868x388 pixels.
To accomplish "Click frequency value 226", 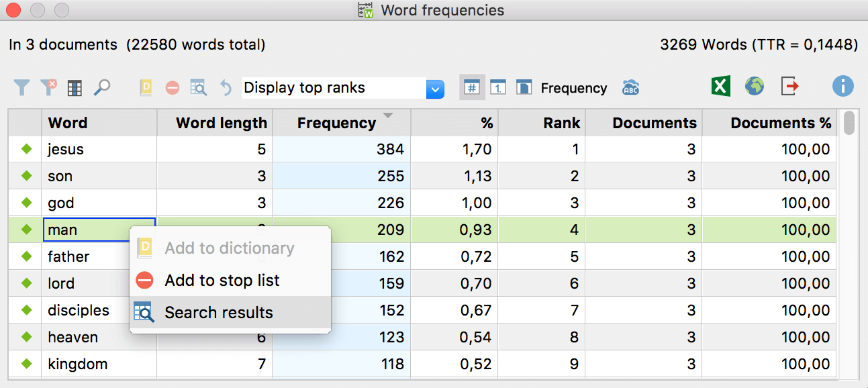I will pos(390,203).
